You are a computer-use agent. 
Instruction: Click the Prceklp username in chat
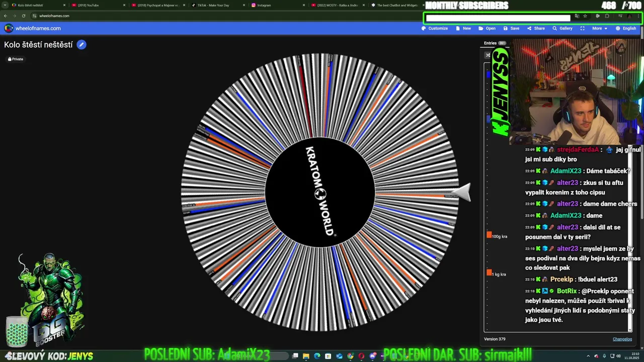[x=561, y=279]
